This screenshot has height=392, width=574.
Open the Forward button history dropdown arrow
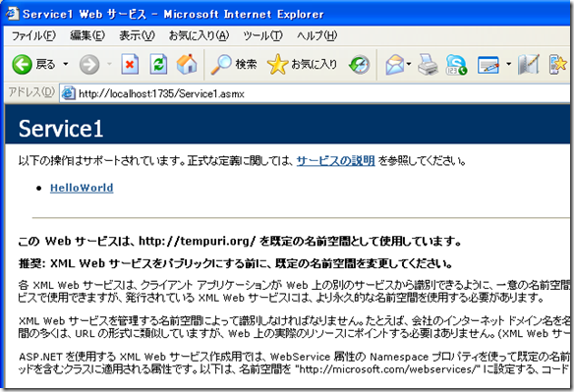tap(109, 65)
